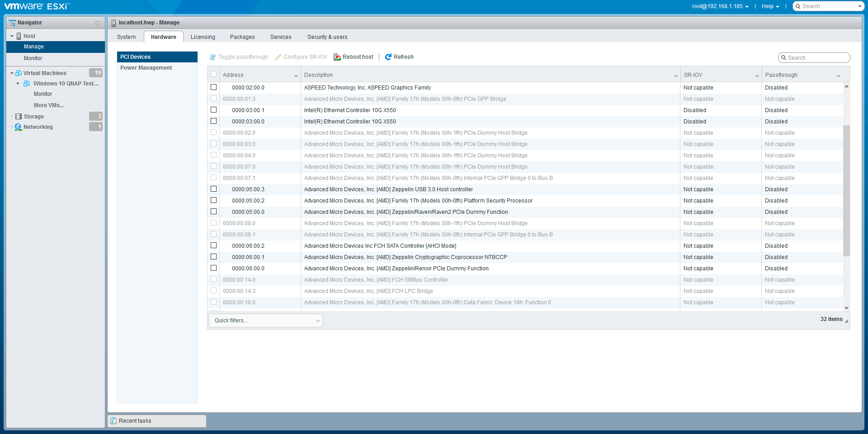Open the root@192.168.1.185 user menu
Image resolution: width=868 pixels, height=434 pixels.
point(720,6)
